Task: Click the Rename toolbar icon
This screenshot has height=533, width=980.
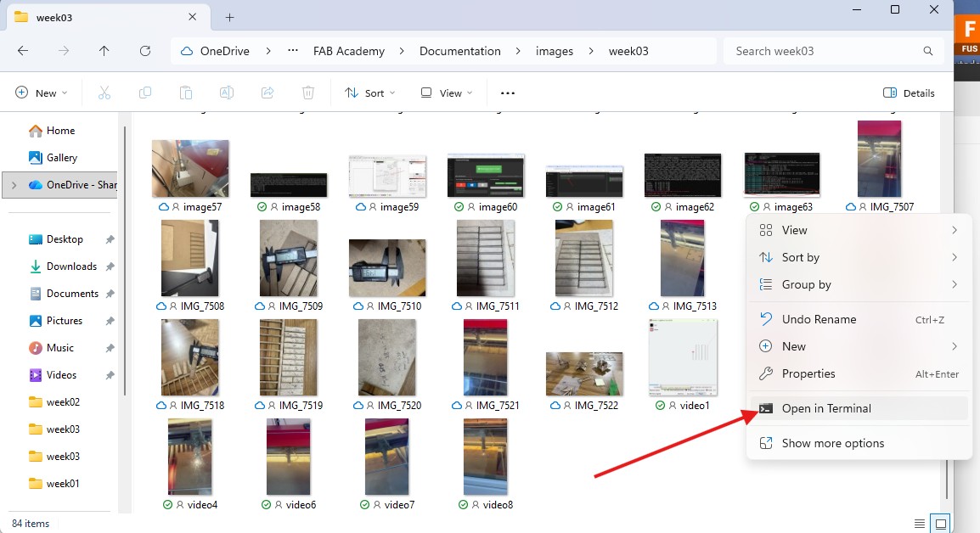Action: (227, 93)
